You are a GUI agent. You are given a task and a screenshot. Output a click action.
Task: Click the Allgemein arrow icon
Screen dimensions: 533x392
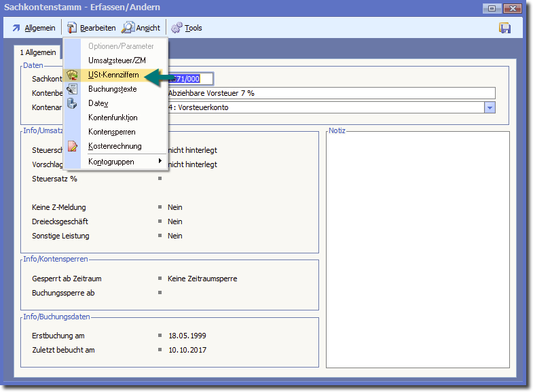16,28
